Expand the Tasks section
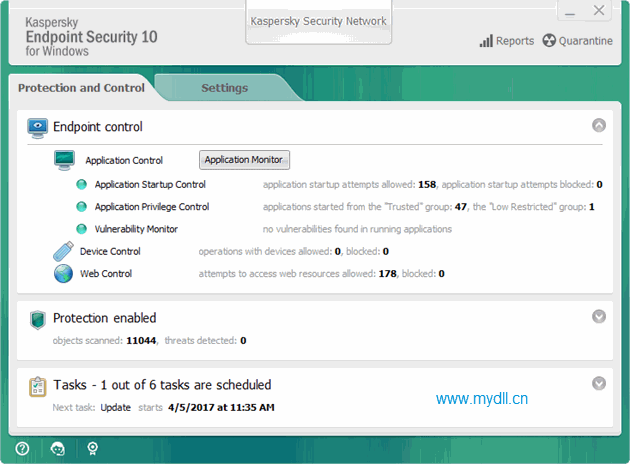Screen dimensions: 630x464 coord(599,383)
